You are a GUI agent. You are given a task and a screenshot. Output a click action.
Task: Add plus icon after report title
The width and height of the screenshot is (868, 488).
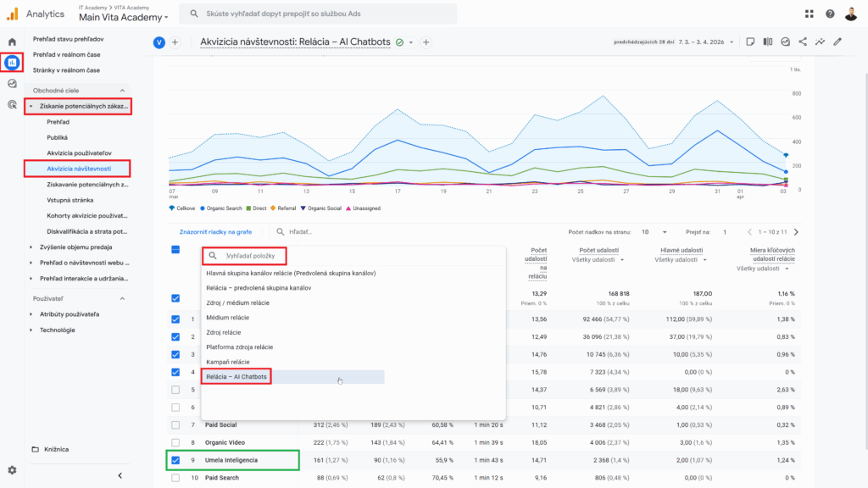tap(426, 42)
